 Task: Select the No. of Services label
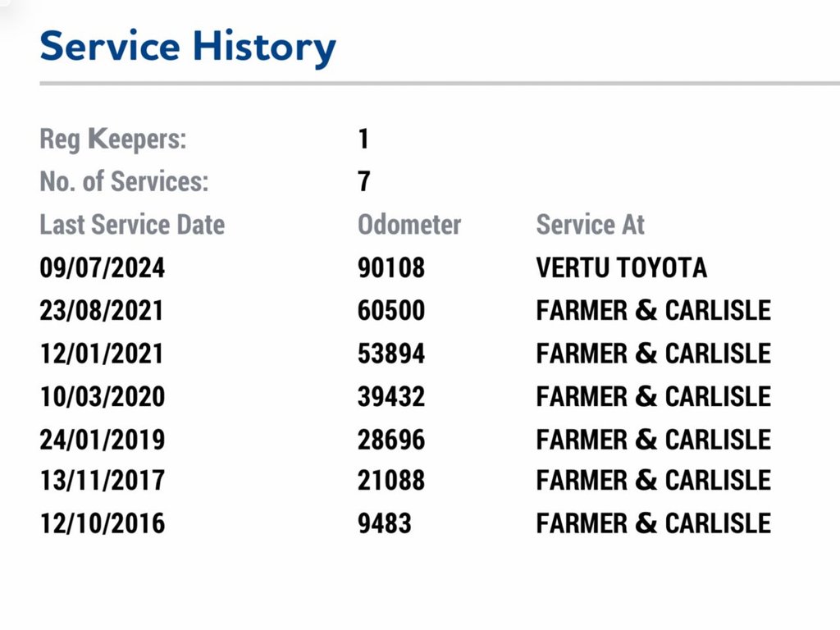coord(124,182)
